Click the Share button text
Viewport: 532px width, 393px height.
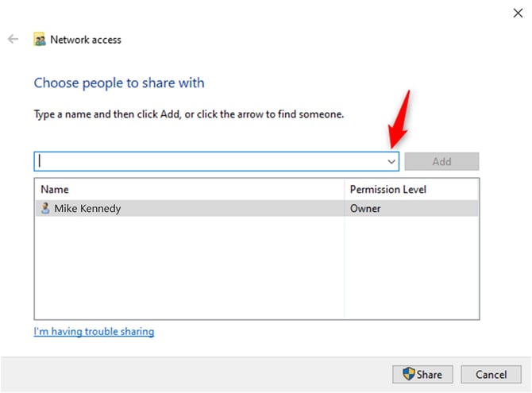(430, 374)
